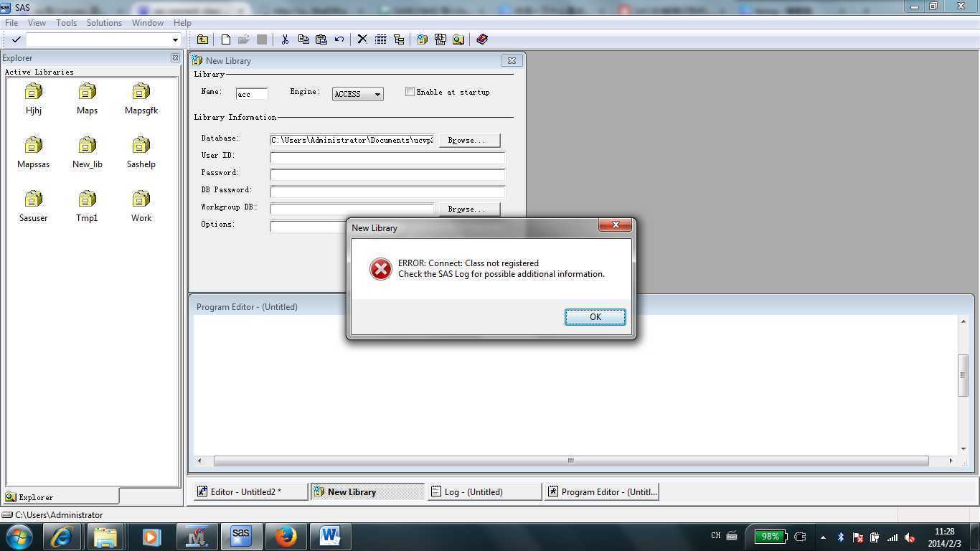Click the Program Editor vertical scrollbar thumb
The height and width of the screenshot is (551, 980).
(963, 375)
